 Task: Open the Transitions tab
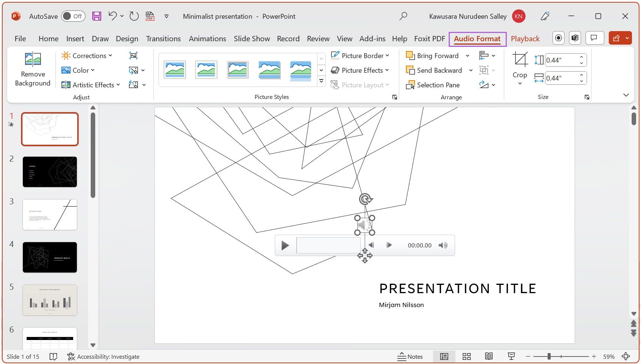tap(163, 39)
